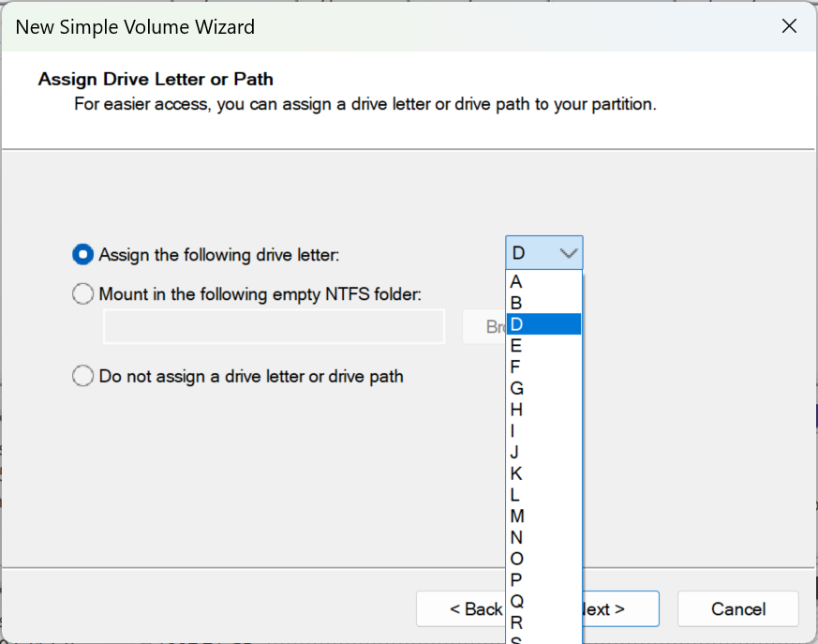Click the NTFS folder path input field
This screenshot has height=644, width=818.
274,327
